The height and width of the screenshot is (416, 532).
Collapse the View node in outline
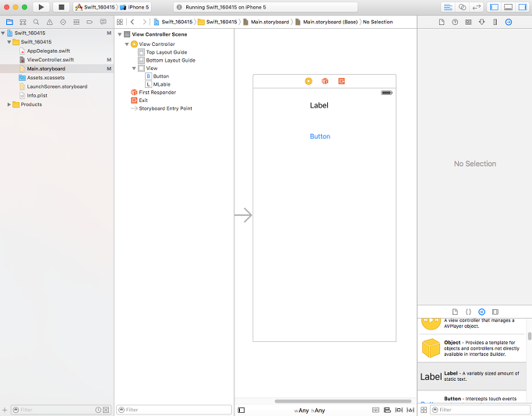point(134,69)
